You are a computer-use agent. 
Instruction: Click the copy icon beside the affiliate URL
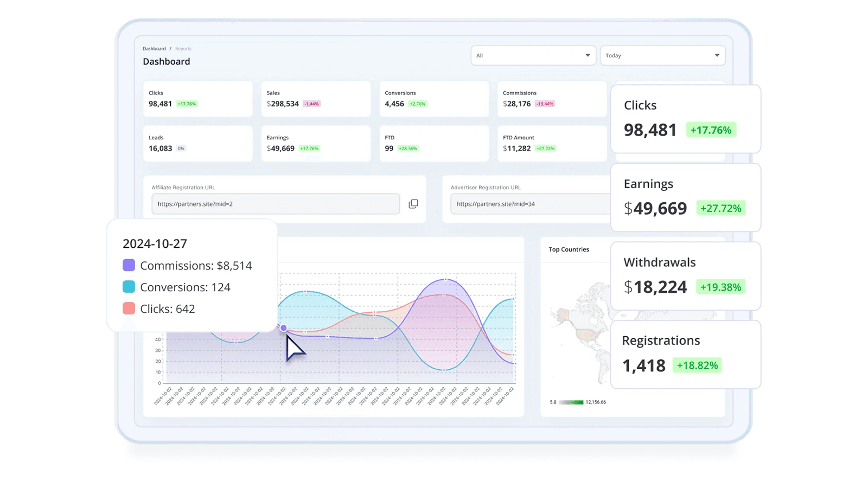tap(413, 203)
